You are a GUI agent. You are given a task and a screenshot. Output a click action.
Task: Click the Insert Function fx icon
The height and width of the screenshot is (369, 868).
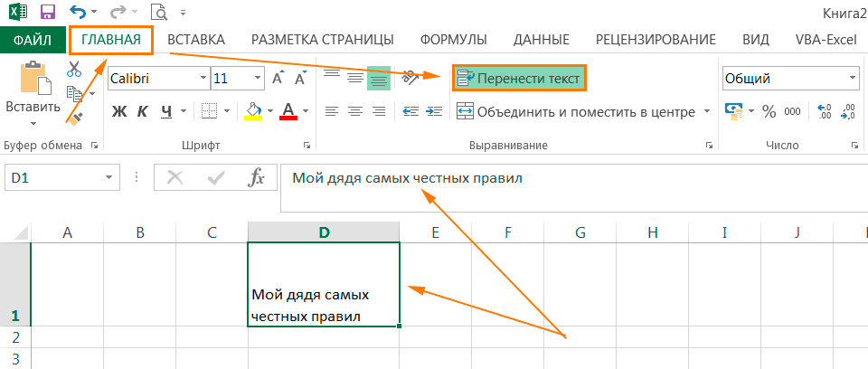pos(257,178)
